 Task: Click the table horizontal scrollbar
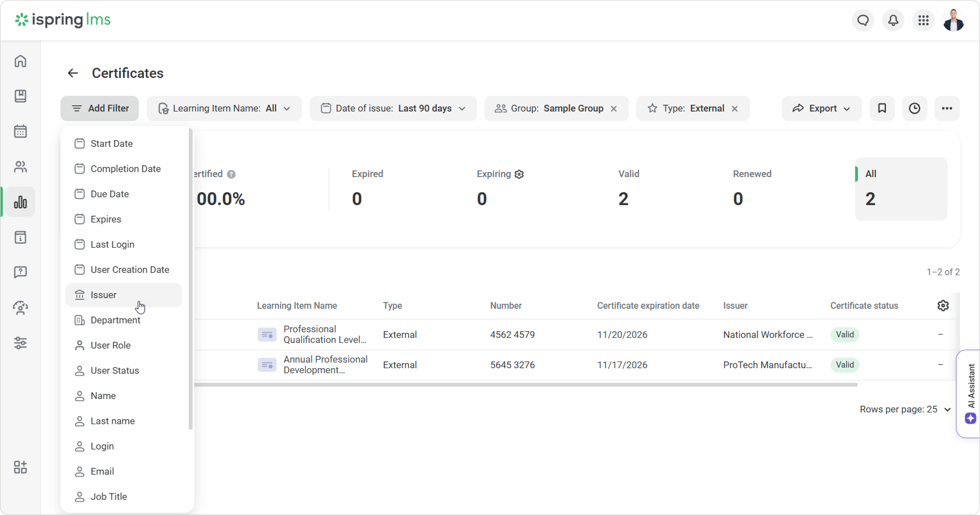[x=525, y=385]
